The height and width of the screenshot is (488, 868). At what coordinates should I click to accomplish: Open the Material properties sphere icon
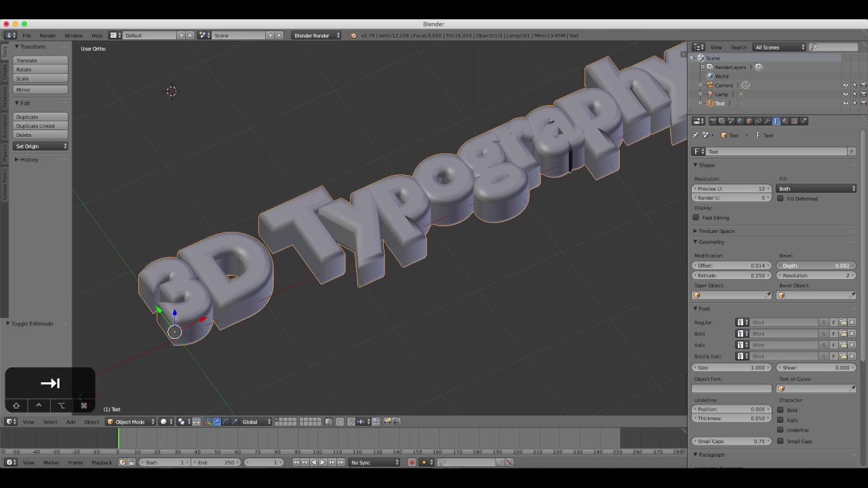785,121
